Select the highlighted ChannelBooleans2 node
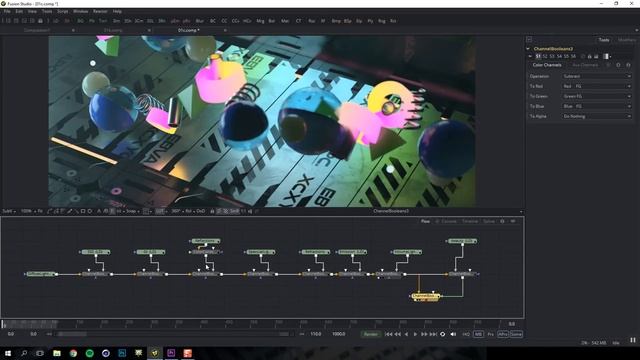Image resolution: width=640 pixels, height=360 pixels. click(x=425, y=296)
